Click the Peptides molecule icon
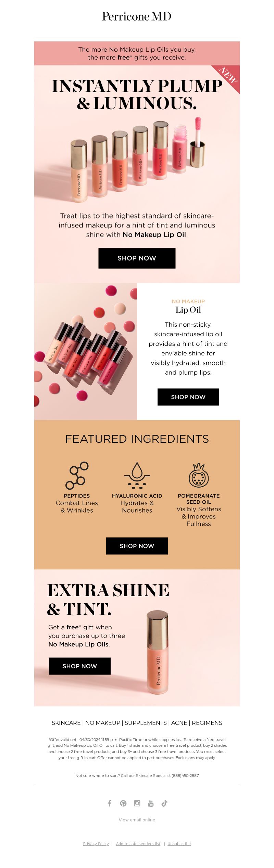This screenshot has height=868, width=274. coord(77,475)
